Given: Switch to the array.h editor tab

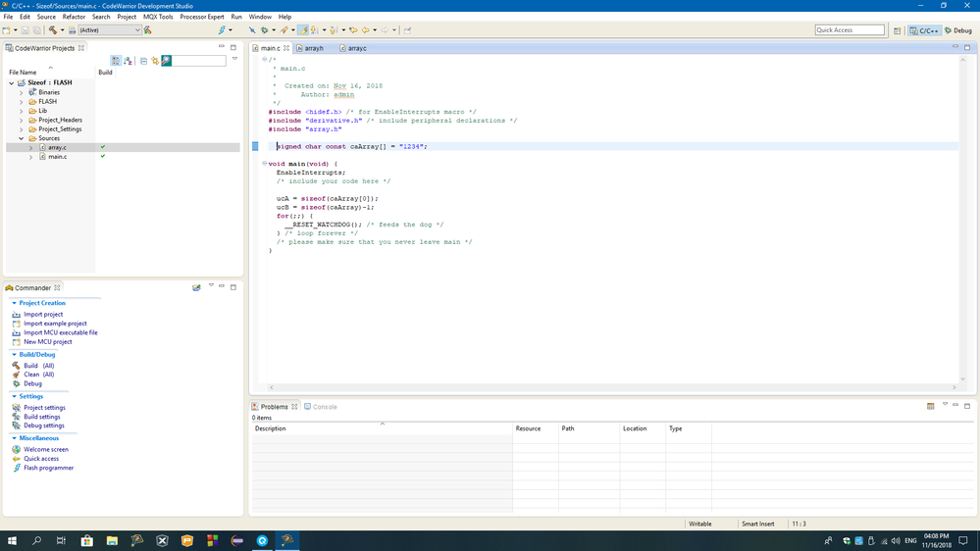Looking at the screenshot, I should coord(310,48).
